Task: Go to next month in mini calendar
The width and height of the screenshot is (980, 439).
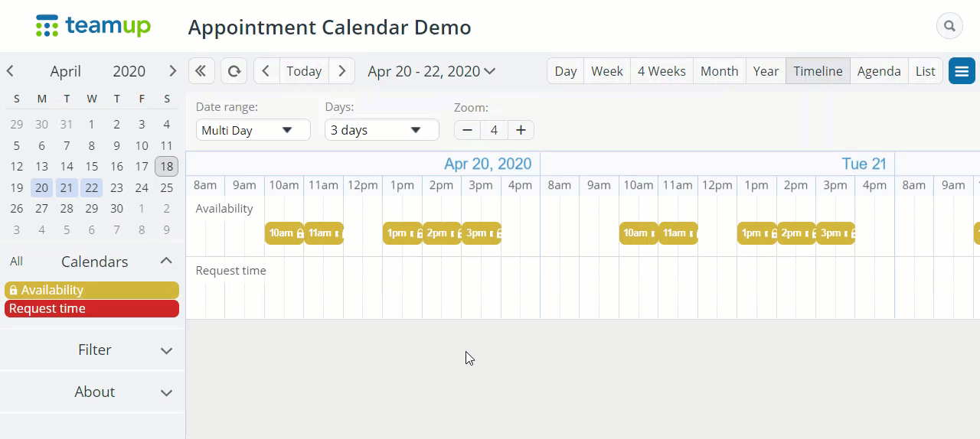Action: [172, 71]
